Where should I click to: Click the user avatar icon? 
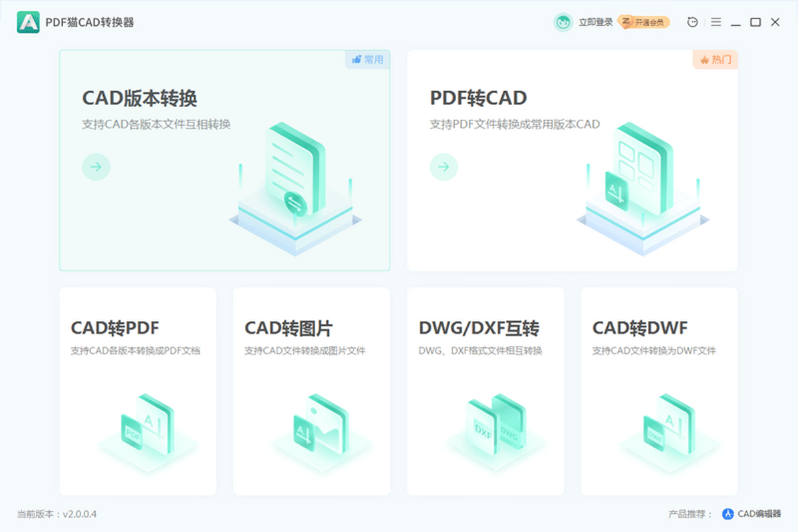coord(563,22)
